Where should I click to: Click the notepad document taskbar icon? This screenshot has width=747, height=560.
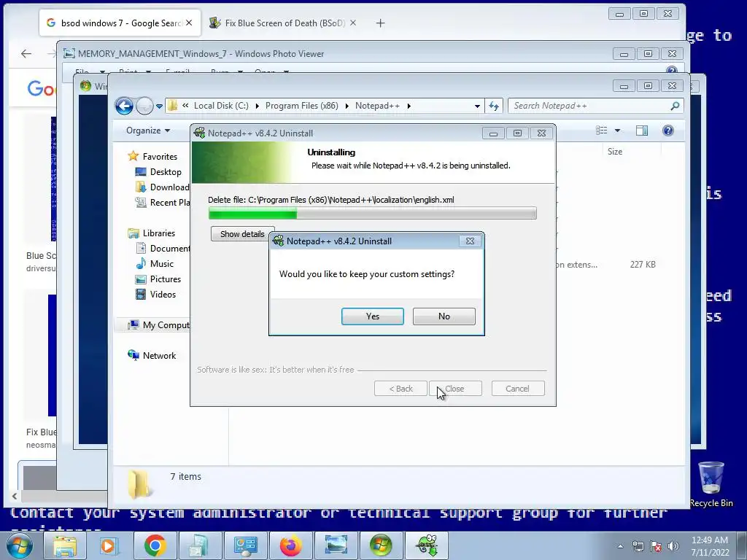[199, 545]
